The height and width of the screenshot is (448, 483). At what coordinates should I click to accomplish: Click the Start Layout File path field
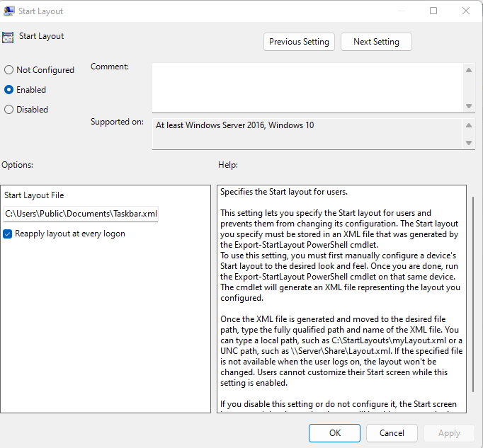click(81, 214)
